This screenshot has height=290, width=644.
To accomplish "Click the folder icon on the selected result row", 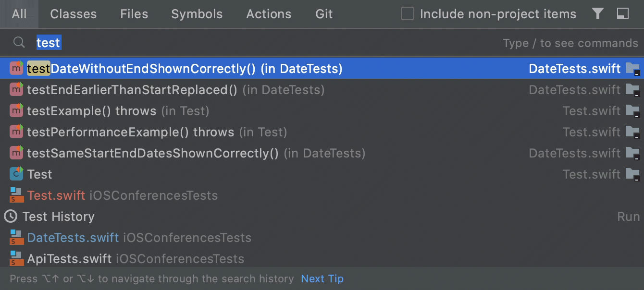I will click(634, 68).
